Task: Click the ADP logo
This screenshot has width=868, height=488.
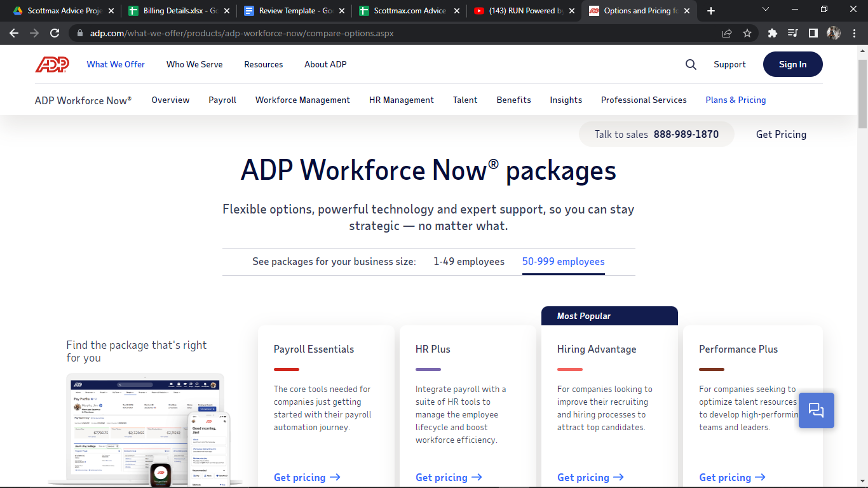Action: pos(52,64)
